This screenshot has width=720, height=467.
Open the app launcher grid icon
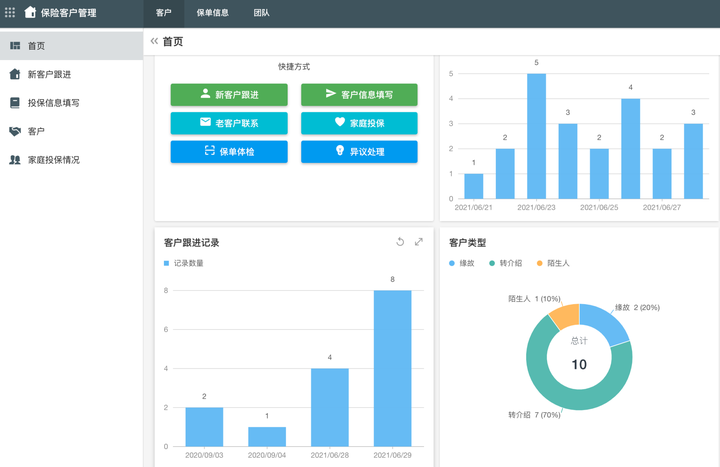click(10, 12)
